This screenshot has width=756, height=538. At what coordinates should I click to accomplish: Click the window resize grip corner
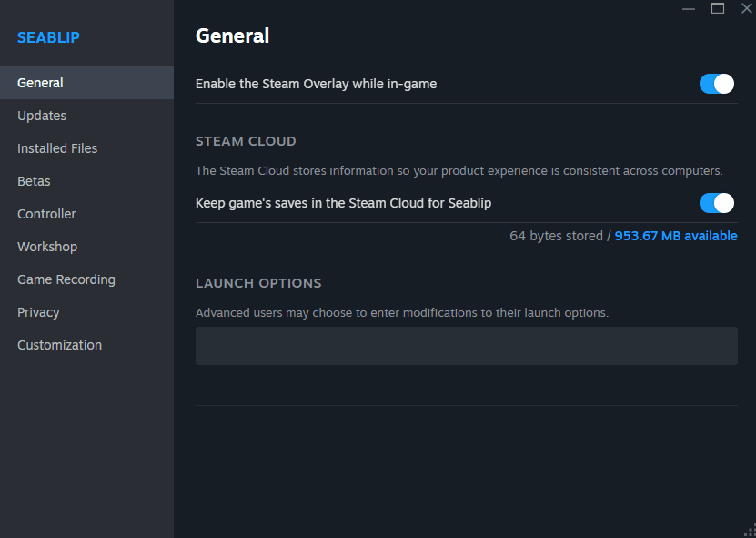click(x=751, y=532)
